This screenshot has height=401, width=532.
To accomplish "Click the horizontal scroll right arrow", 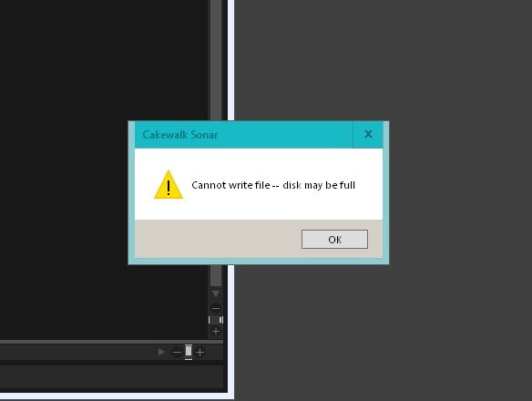I will [x=161, y=352].
